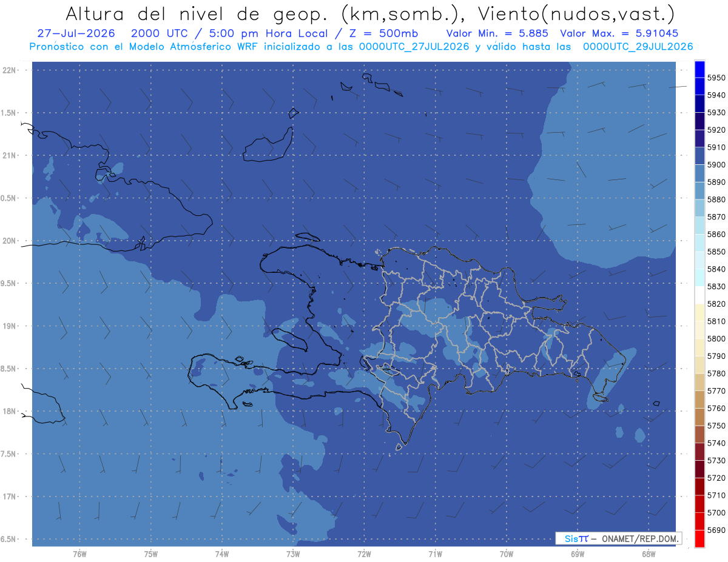Click the map title 'Altura del nivel de geop.'
728x562 pixels.
[x=197, y=14]
